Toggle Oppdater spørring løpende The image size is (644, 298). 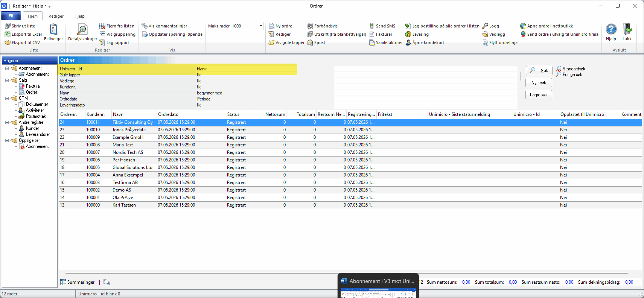(x=172, y=34)
